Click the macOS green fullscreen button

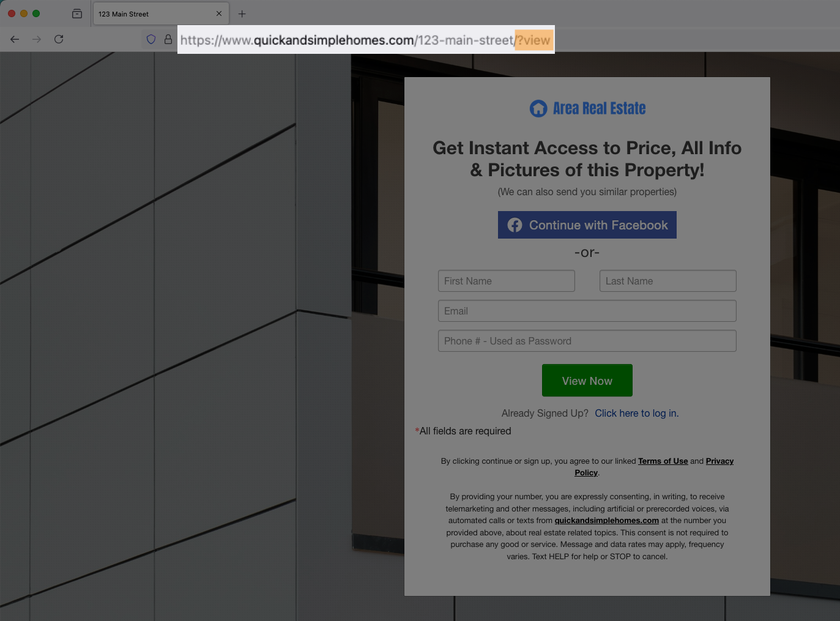pos(36,13)
